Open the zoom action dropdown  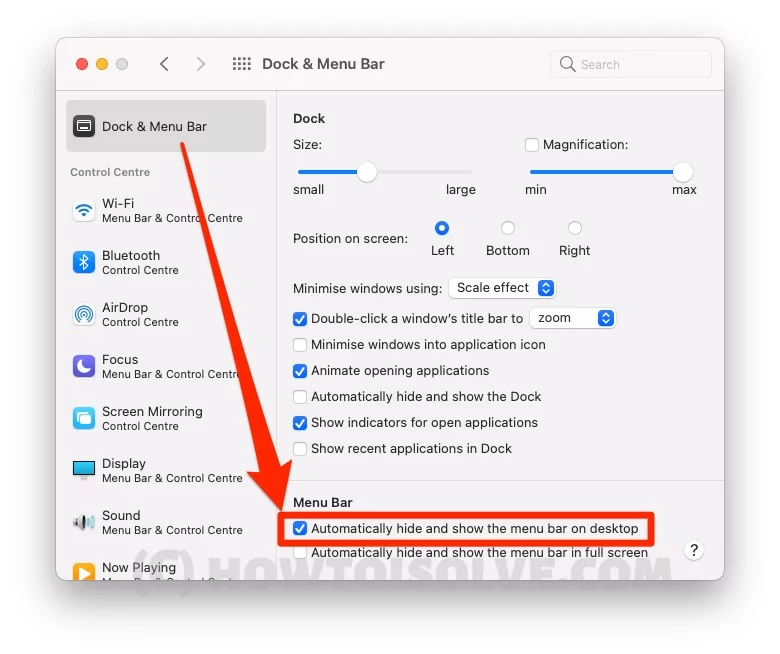(573, 318)
